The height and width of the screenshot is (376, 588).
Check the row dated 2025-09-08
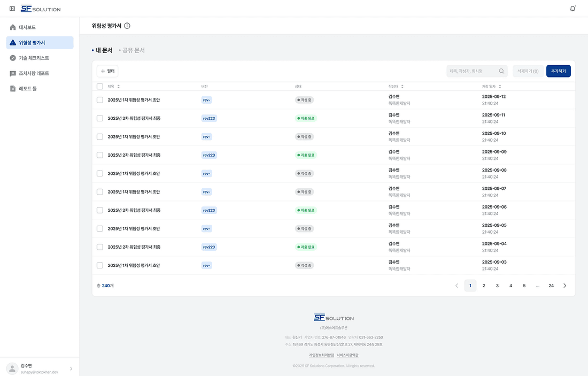pos(100,173)
